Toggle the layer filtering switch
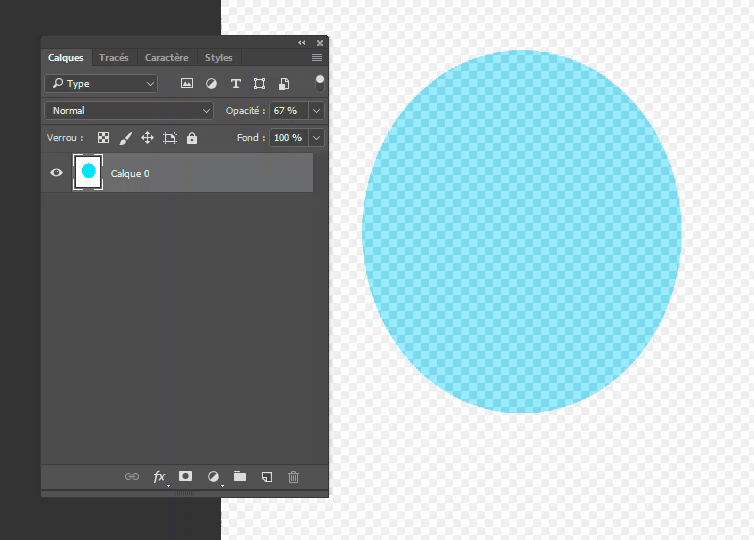 (320, 83)
